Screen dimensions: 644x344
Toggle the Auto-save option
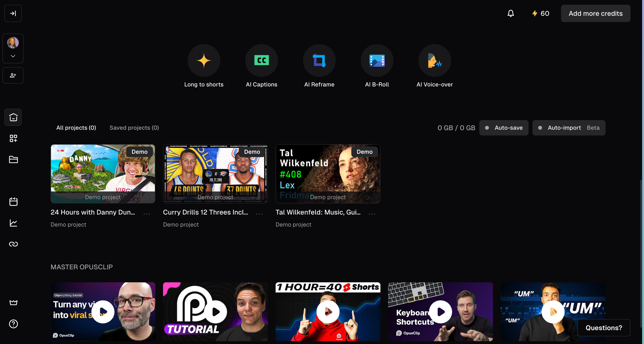[504, 128]
